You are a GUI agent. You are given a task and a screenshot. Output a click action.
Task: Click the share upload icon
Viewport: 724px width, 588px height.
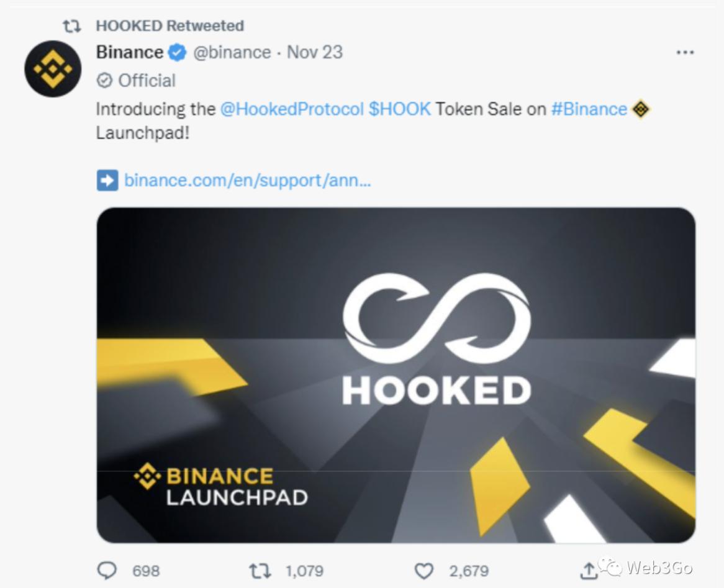click(589, 570)
